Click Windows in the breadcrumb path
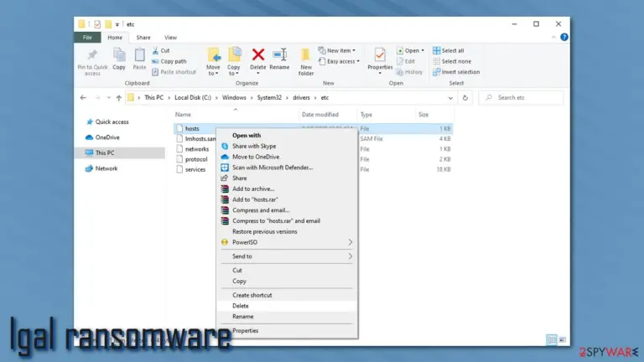 point(234,98)
